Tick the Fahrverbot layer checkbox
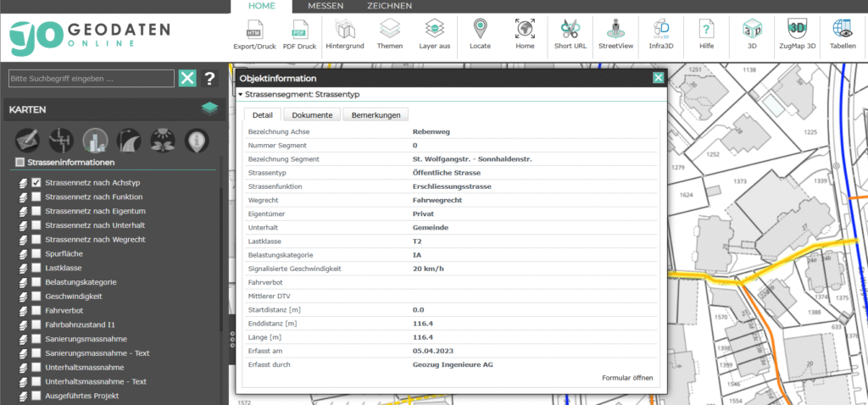Viewport: 868px width, 405px height. click(36, 311)
